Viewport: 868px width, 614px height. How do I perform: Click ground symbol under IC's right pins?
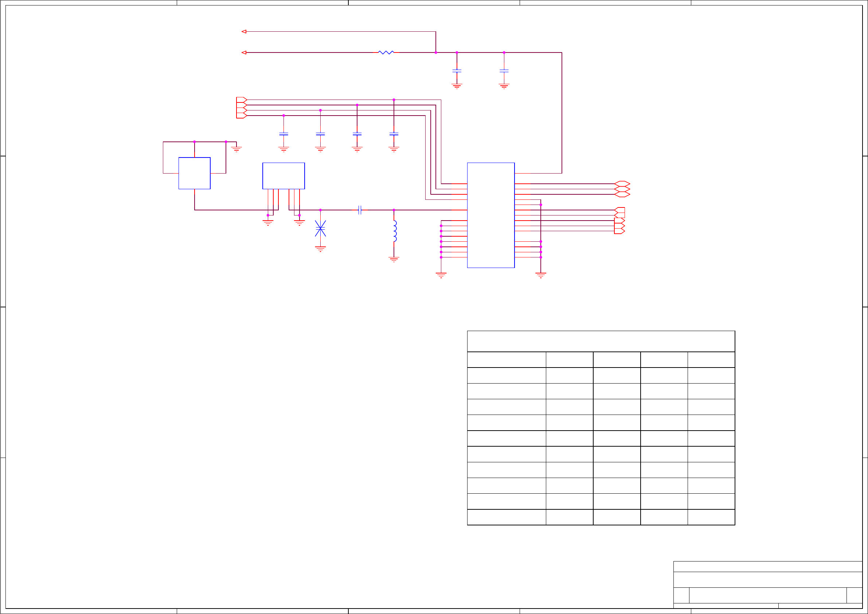pyautogui.click(x=541, y=275)
